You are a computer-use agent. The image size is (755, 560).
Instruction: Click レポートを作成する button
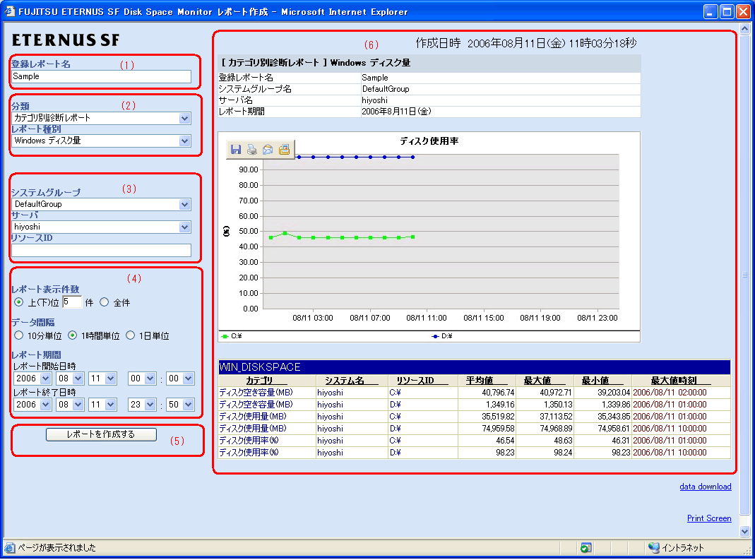pyautogui.click(x=101, y=434)
